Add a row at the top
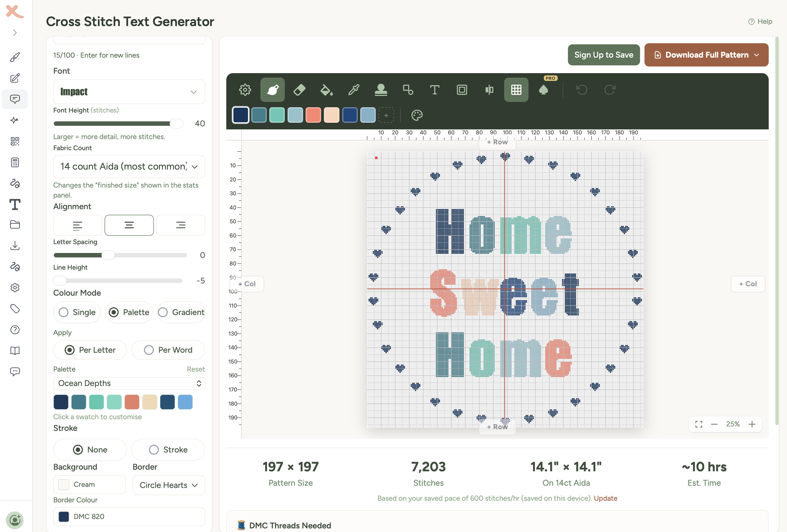787x532 pixels. (x=497, y=142)
